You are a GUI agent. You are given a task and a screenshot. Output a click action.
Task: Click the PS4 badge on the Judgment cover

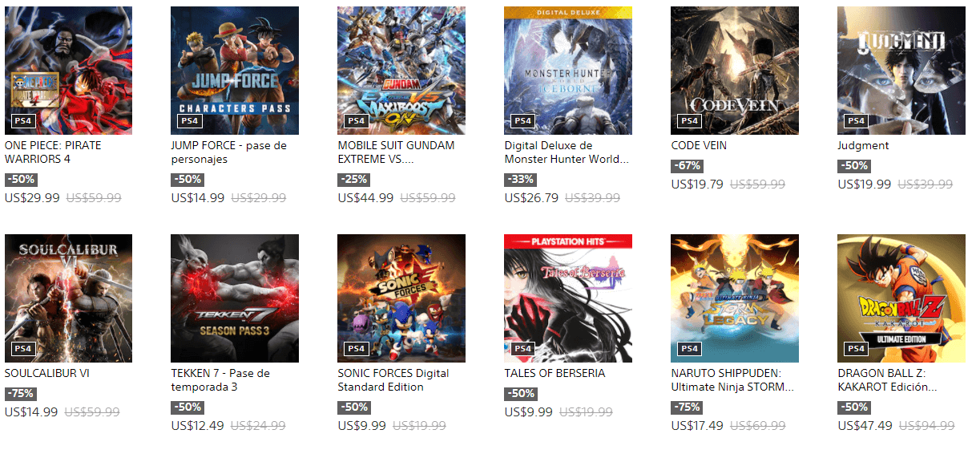pyautogui.click(x=857, y=121)
